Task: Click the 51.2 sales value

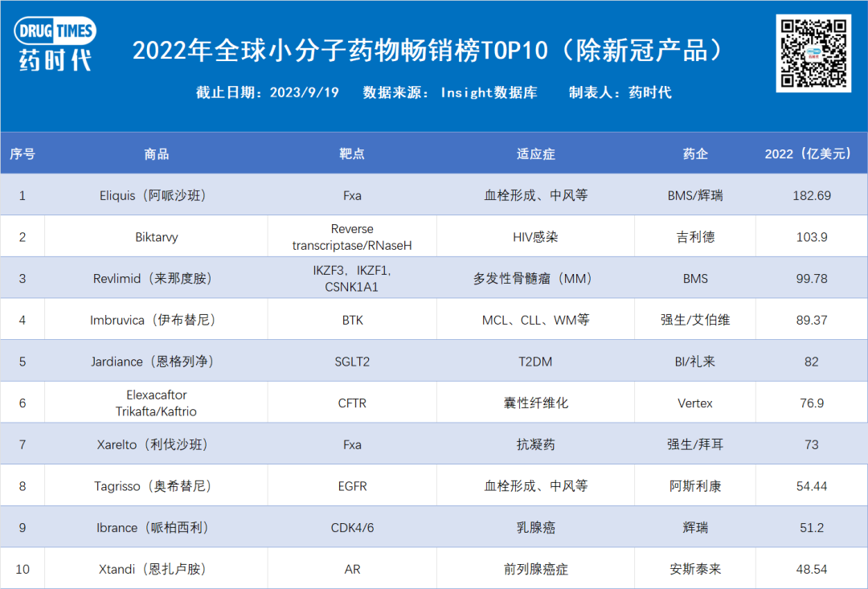Action: pos(812,528)
